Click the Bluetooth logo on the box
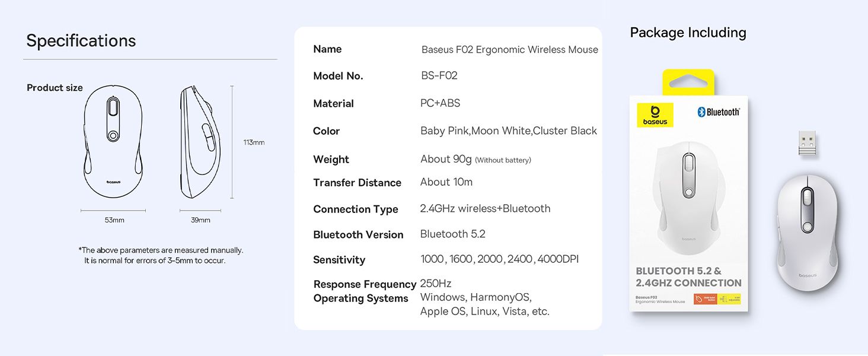Viewport: 868px width, 356px height. pos(719,112)
